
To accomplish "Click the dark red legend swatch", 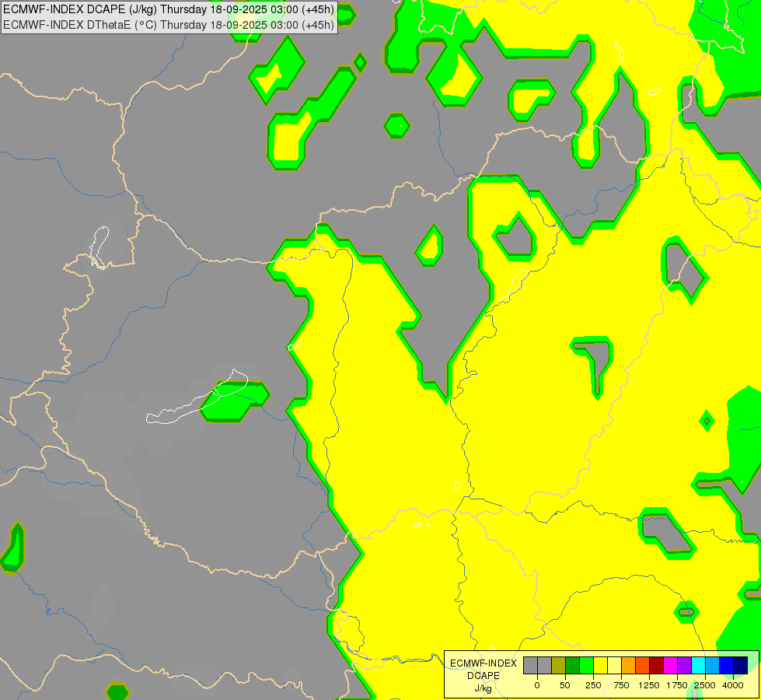I will 657,666.
